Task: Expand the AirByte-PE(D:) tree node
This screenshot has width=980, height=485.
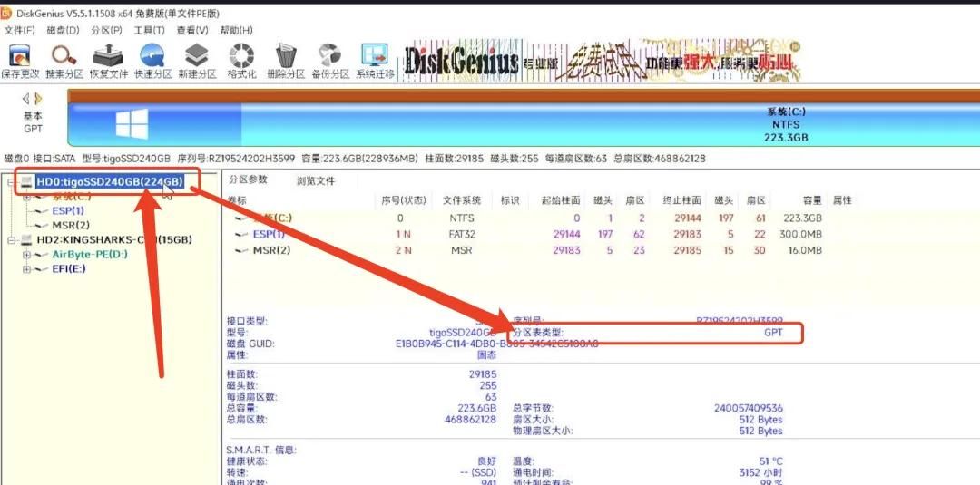Action: click(26, 255)
